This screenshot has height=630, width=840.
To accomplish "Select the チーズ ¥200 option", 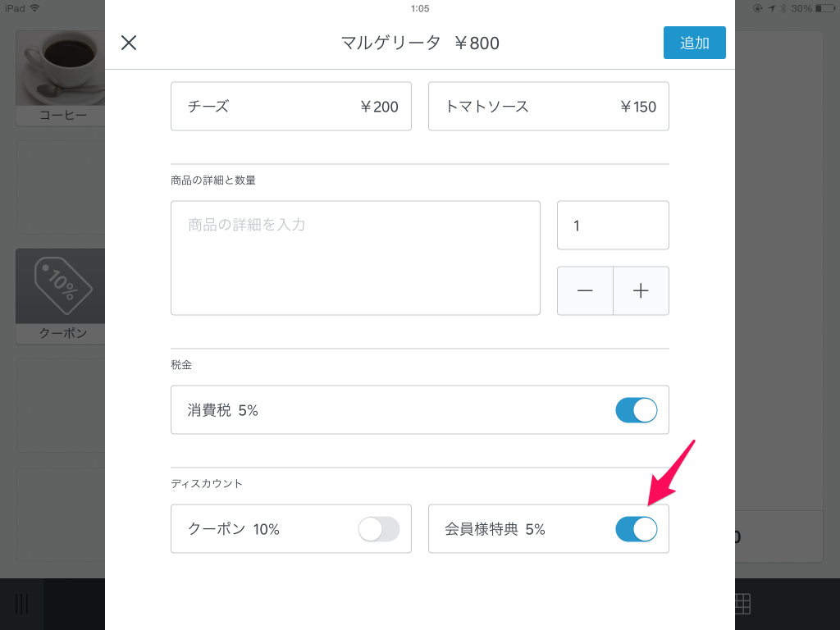I will pyautogui.click(x=290, y=106).
